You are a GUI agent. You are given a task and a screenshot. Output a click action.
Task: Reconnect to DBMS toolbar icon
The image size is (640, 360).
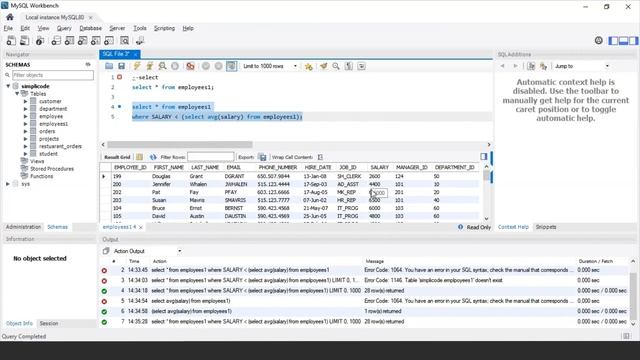point(140,41)
